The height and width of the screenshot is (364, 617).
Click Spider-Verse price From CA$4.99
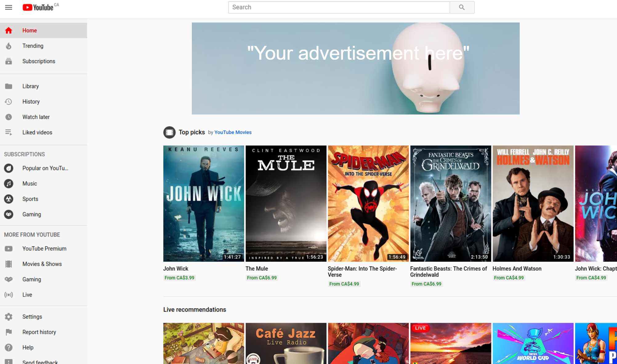344,284
